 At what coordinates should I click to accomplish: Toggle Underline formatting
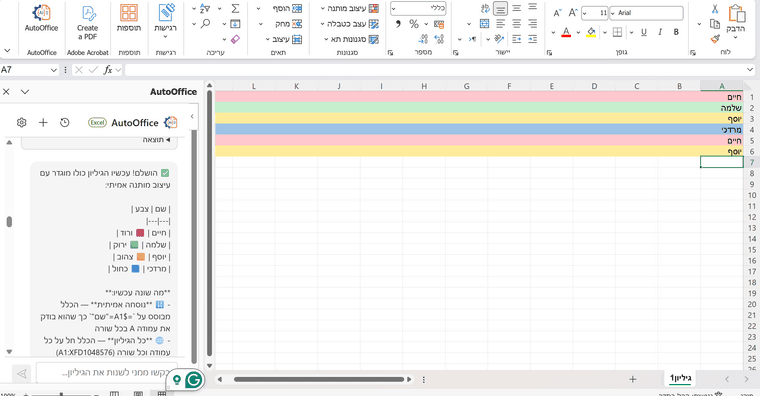point(644,32)
